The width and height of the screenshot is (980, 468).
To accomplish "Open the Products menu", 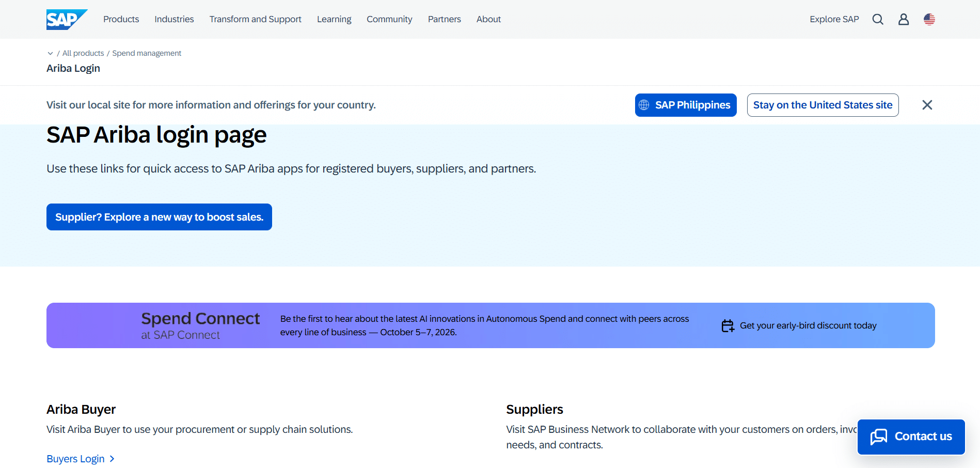I will 121,19.
